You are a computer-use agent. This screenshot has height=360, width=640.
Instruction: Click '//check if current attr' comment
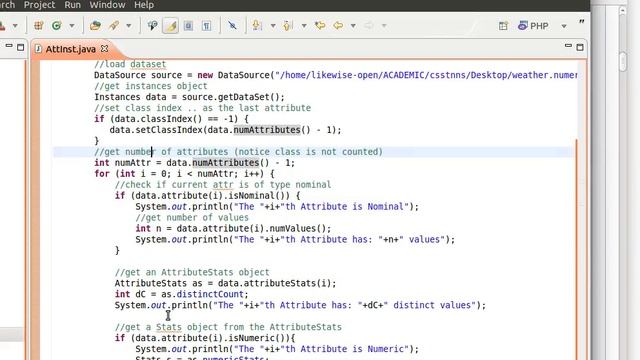coord(223,185)
